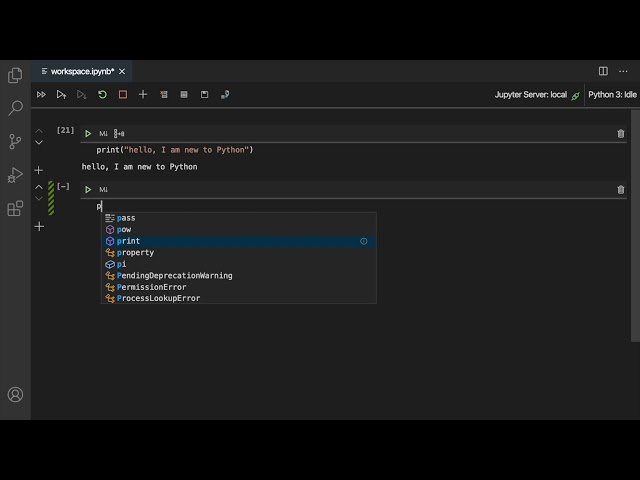Run the first cell with print statement

coord(88,133)
